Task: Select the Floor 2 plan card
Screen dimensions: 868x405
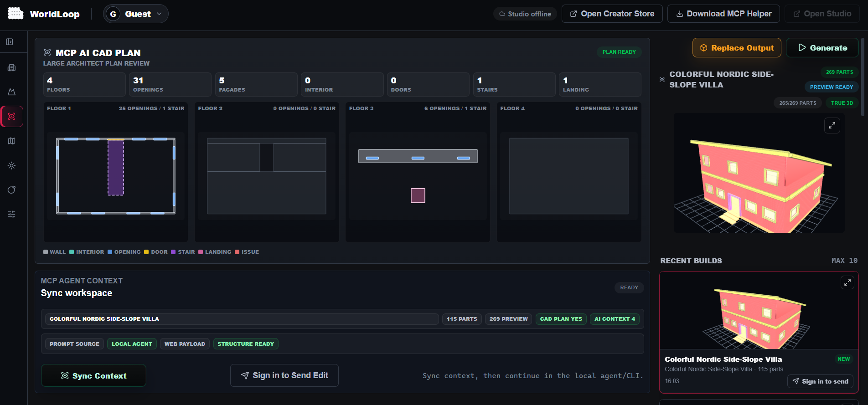Action: point(267,172)
